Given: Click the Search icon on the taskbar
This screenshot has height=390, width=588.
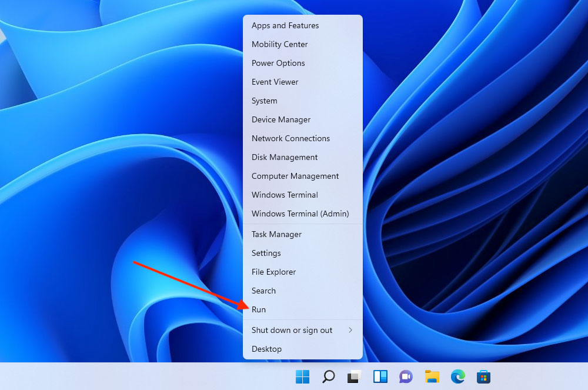Looking at the screenshot, I should click(x=328, y=376).
